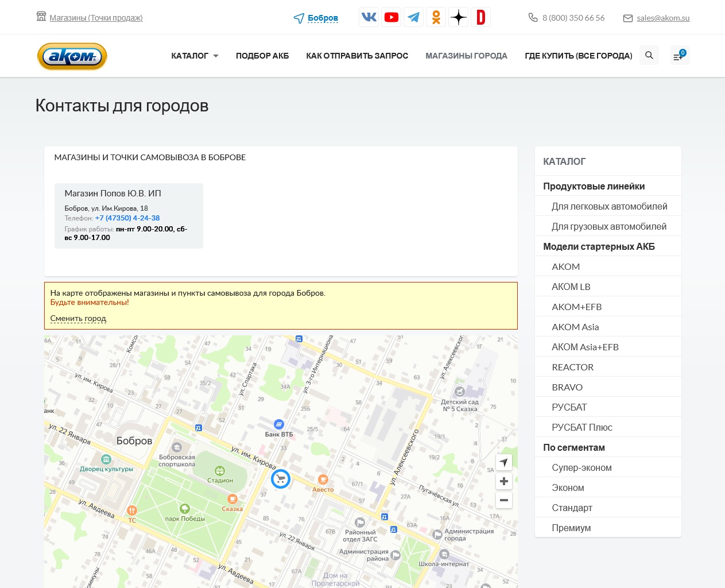725x588 pixels.
Task: Open Модели стартерных АКБ sidebar category
Action: click(599, 246)
